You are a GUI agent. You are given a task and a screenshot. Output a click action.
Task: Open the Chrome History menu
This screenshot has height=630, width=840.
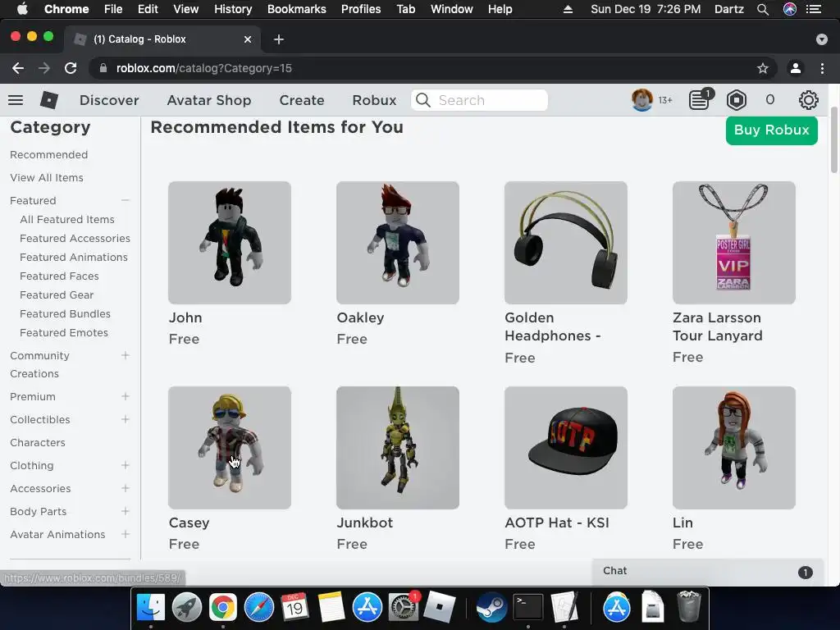(x=233, y=9)
